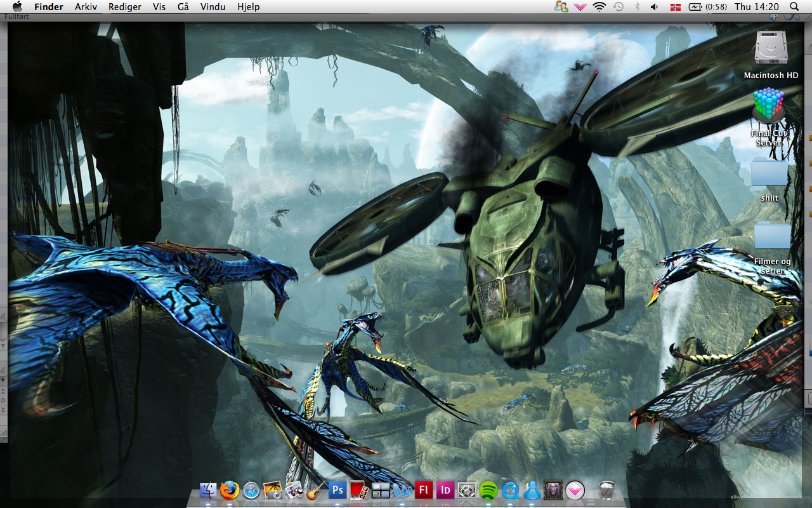Open the blue W app in Dock

point(402,490)
